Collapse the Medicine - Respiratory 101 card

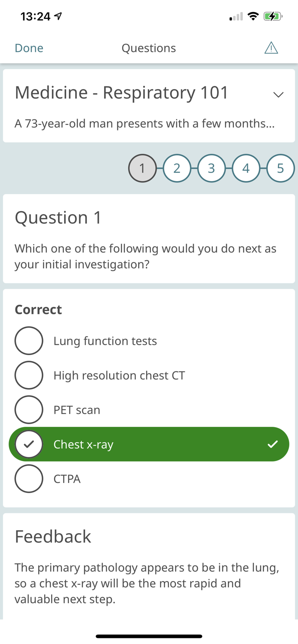pyautogui.click(x=279, y=94)
